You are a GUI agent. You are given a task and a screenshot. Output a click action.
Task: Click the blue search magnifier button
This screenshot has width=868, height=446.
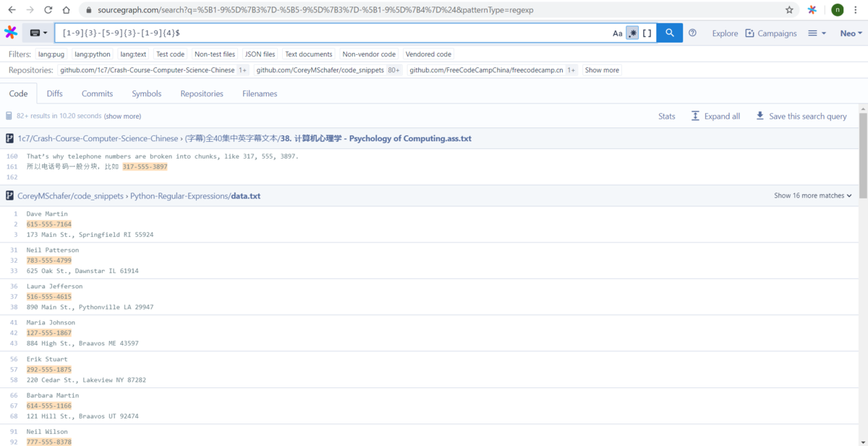click(670, 33)
